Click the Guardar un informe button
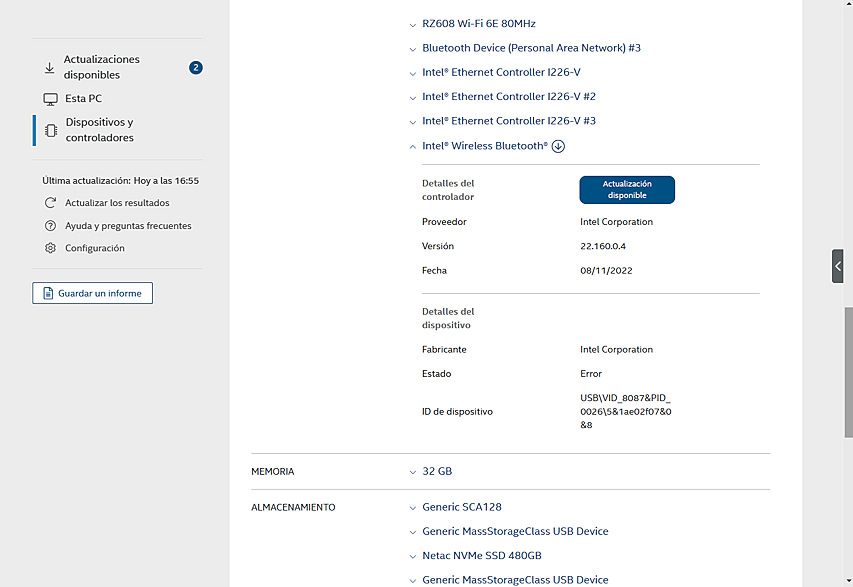 click(x=92, y=293)
